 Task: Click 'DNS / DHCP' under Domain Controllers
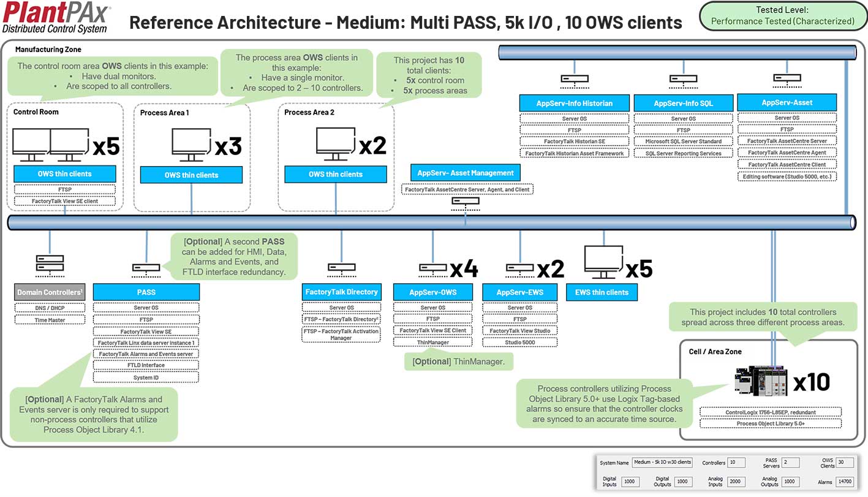(x=50, y=308)
